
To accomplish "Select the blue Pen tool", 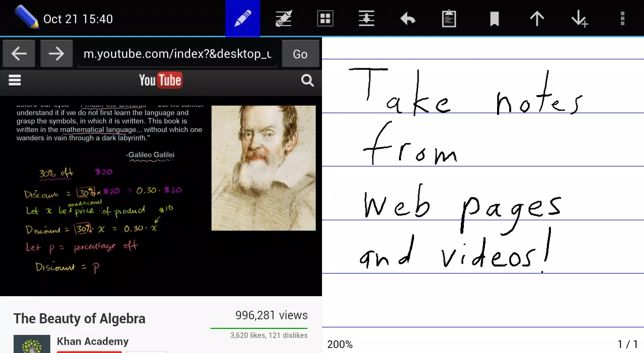I will coord(243,19).
